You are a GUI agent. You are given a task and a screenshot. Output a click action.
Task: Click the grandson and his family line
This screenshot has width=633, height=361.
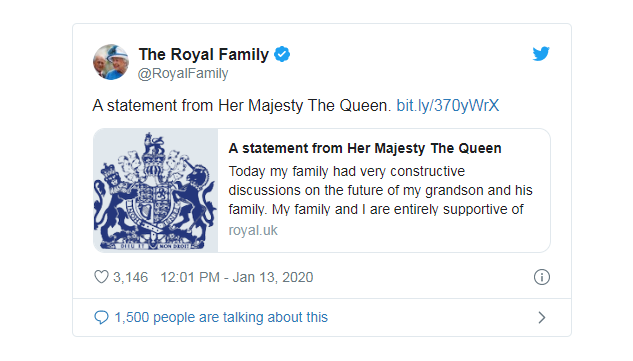point(381,190)
